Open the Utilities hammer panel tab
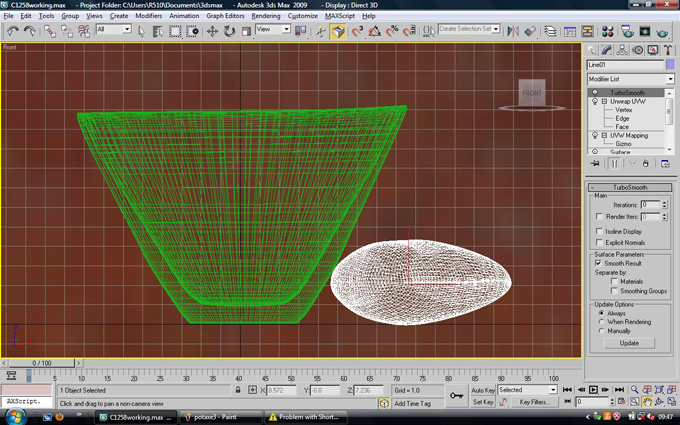680x425 pixels. pos(667,49)
